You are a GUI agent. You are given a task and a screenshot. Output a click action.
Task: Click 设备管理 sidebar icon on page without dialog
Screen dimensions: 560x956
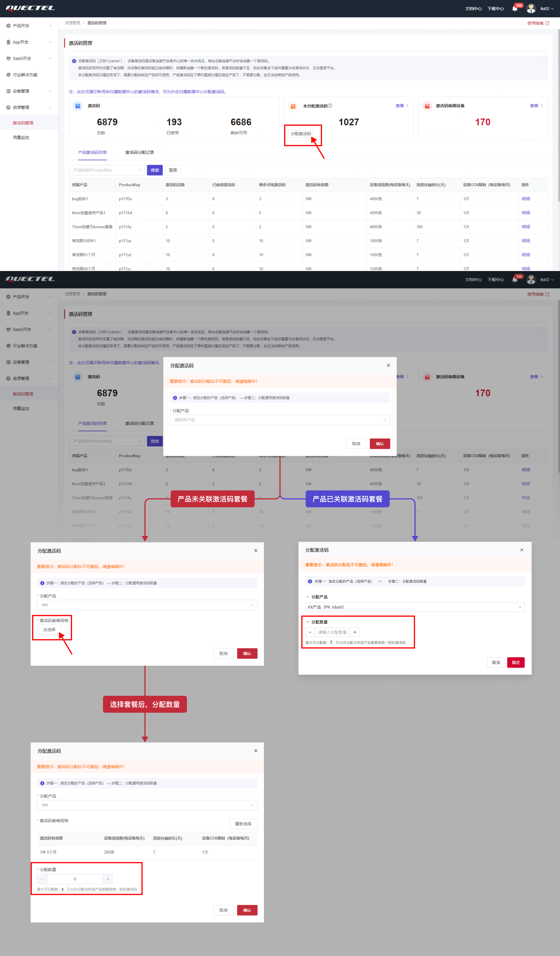pyautogui.click(x=8, y=91)
